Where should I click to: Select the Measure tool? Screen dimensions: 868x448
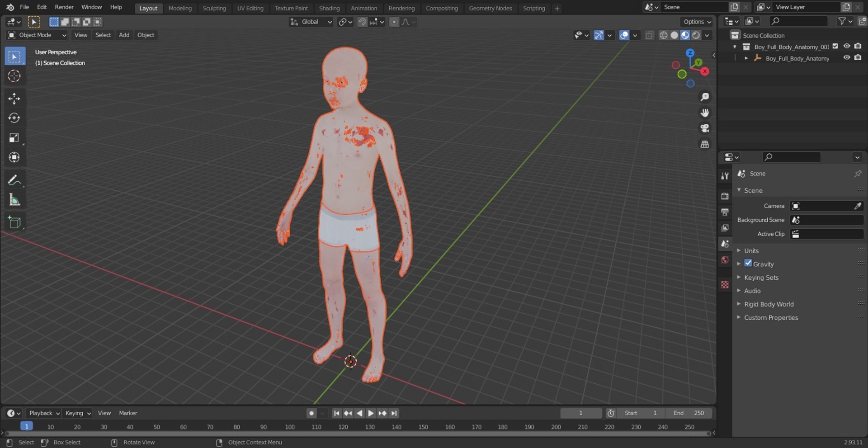pos(14,199)
